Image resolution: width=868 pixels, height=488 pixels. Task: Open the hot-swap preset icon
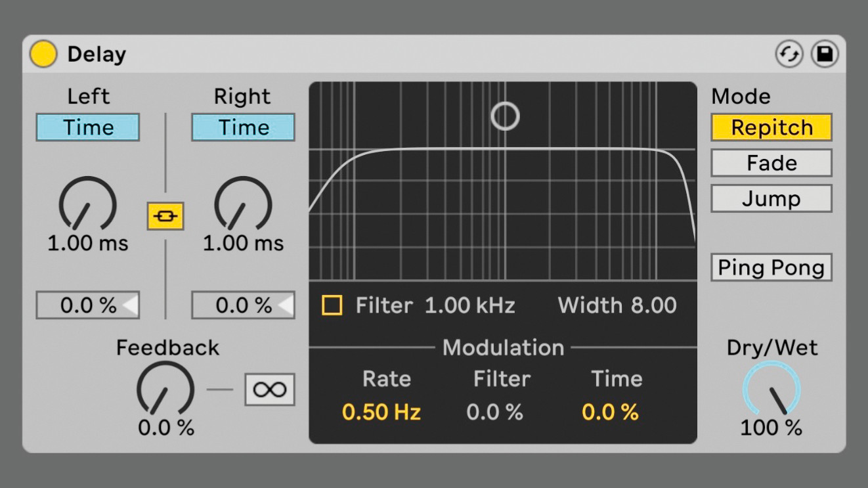pos(791,54)
